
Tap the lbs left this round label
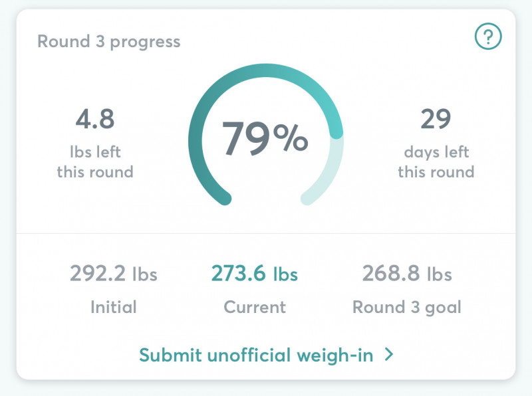tap(95, 162)
